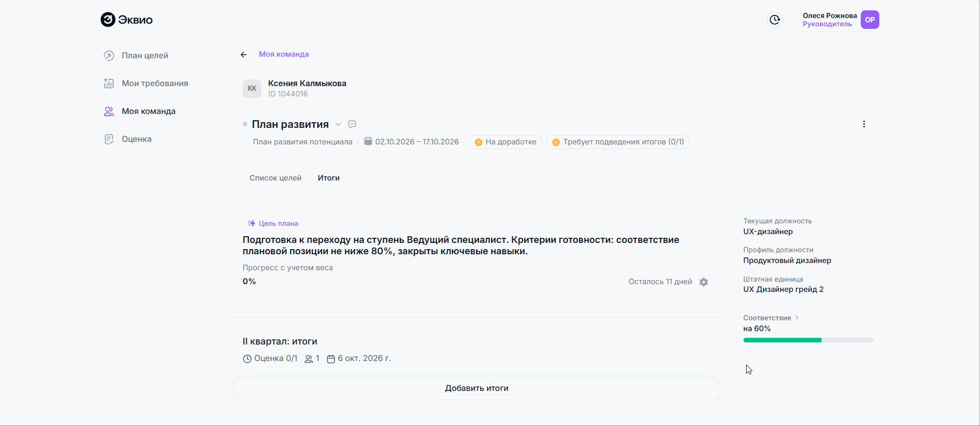Screen dimensions: 980x426
Task: Open План целей in the sidebar
Action: (x=145, y=56)
